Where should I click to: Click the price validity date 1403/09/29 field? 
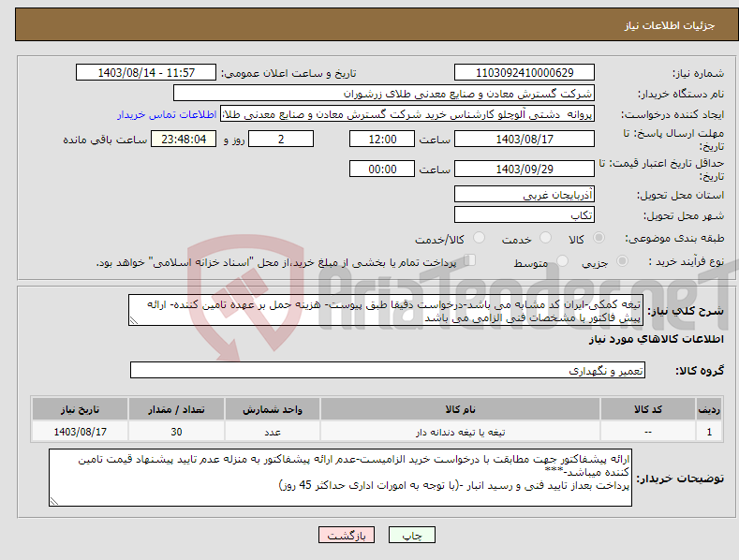(x=525, y=169)
